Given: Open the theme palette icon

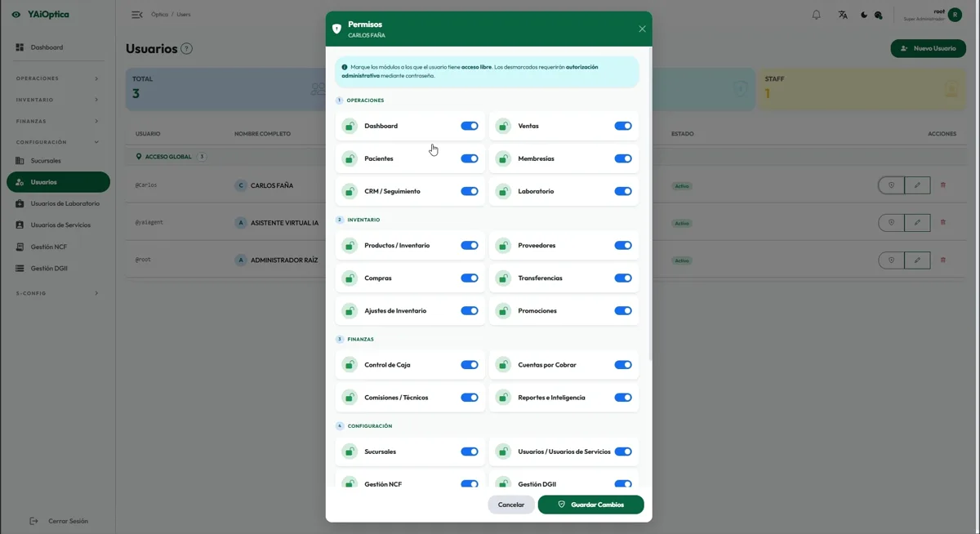Looking at the screenshot, I should pyautogui.click(x=879, y=15).
